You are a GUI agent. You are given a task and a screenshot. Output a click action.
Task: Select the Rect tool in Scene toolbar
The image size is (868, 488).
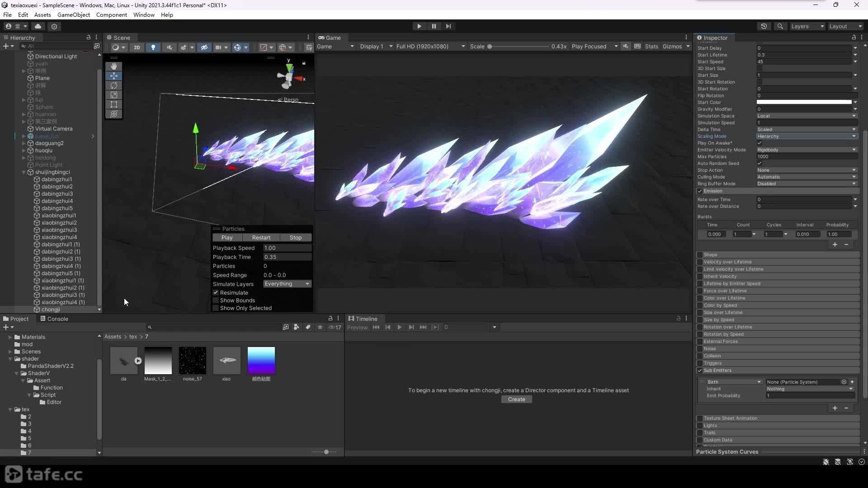click(x=114, y=104)
